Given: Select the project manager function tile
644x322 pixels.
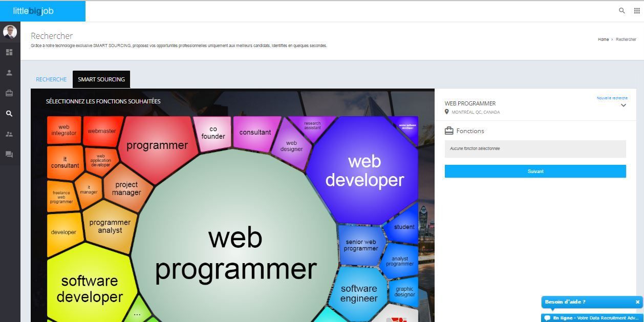Looking at the screenshot, I should coord(126,188).
